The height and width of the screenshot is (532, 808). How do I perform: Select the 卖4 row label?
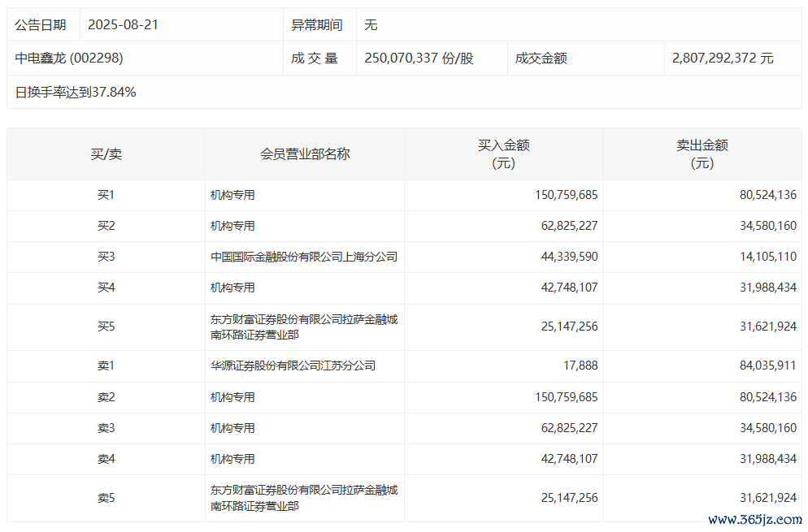tap(106, 460)
